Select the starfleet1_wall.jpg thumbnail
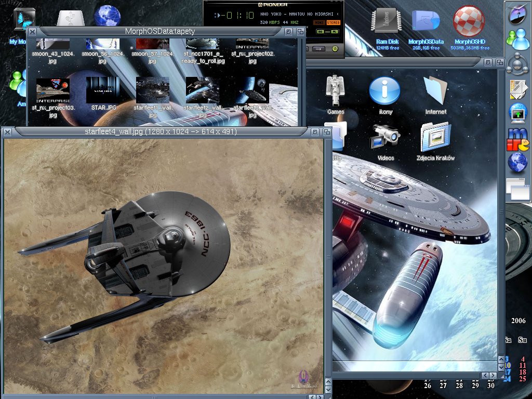532x399 pixels. [x=152, y=90]
